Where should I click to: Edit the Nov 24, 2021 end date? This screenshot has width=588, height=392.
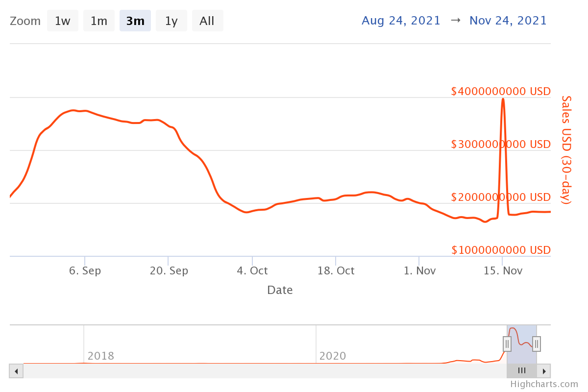point(508,21)
